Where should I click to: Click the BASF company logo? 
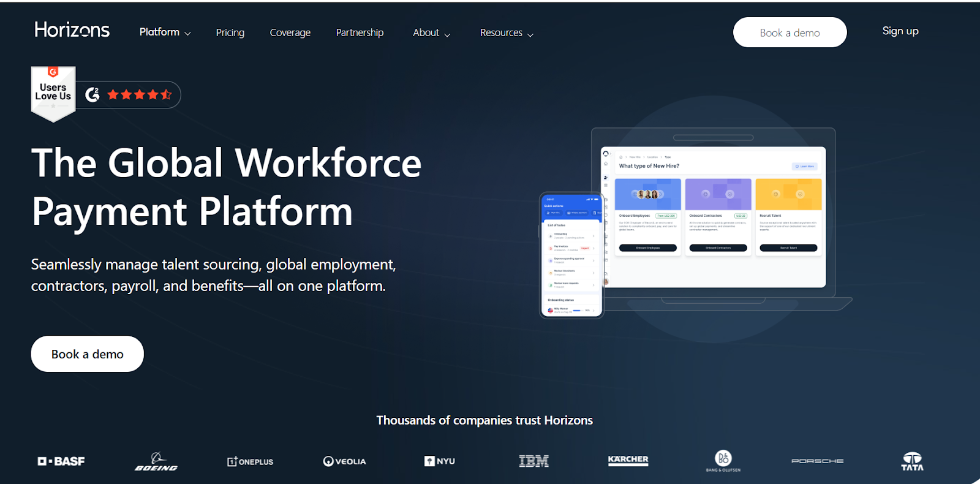pos(61,461)
